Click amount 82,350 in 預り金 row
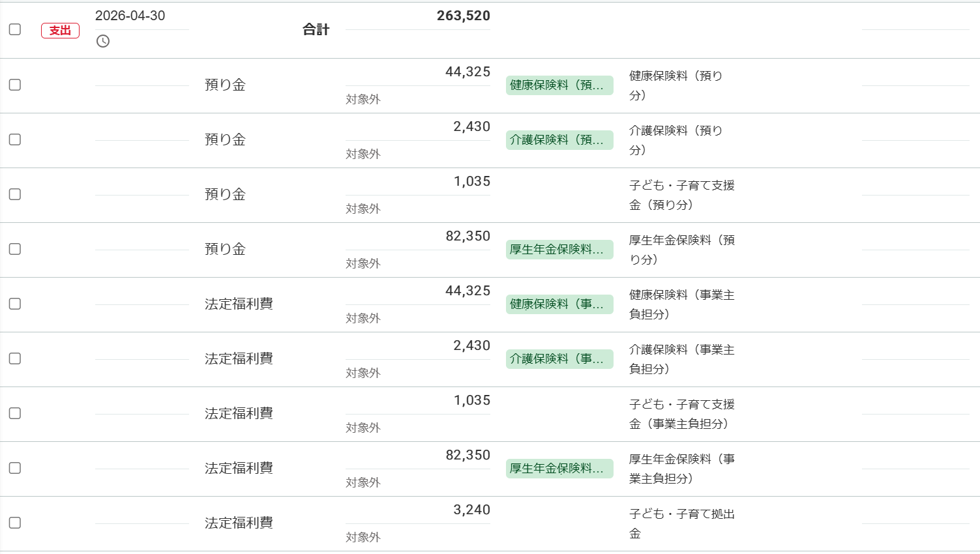Viewport: 980px width, 554px height. coord(468,236)
